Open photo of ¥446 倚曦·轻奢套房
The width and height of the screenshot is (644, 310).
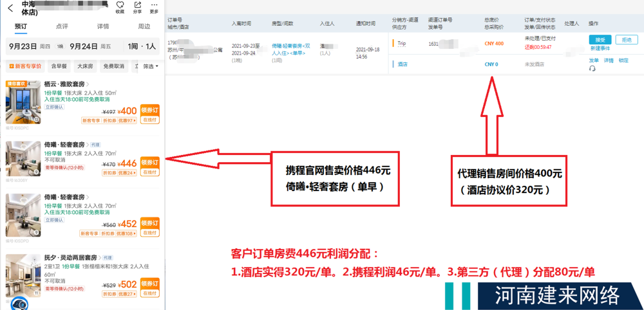tap(23, 159)
